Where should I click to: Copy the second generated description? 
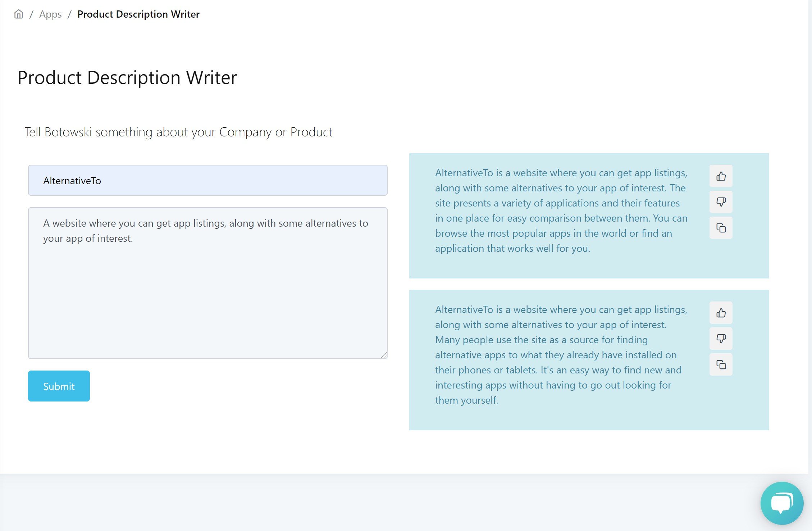click(721, 364)
